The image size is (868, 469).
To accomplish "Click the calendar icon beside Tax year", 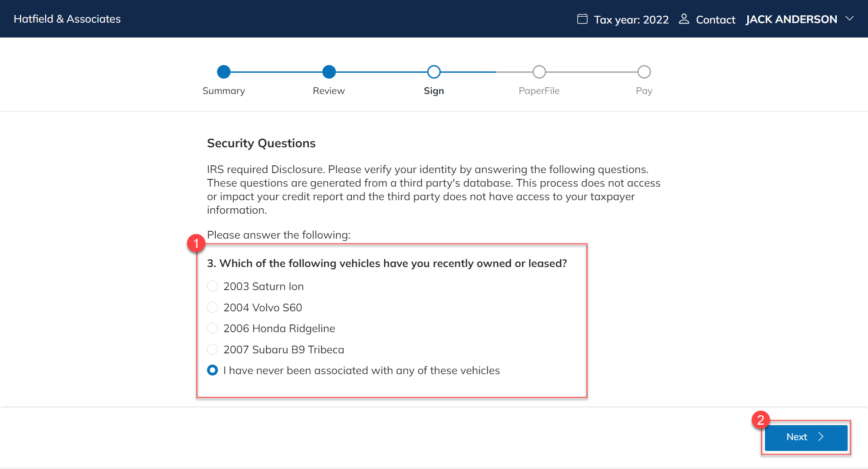I will 582,19.
